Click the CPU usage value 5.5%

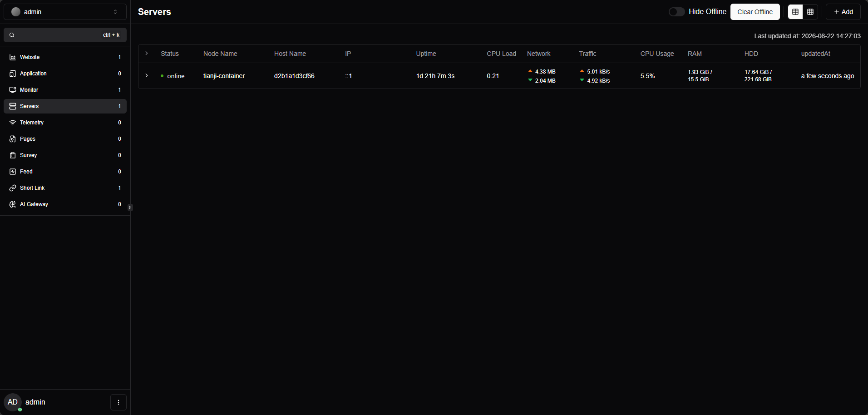click(648, 76)
